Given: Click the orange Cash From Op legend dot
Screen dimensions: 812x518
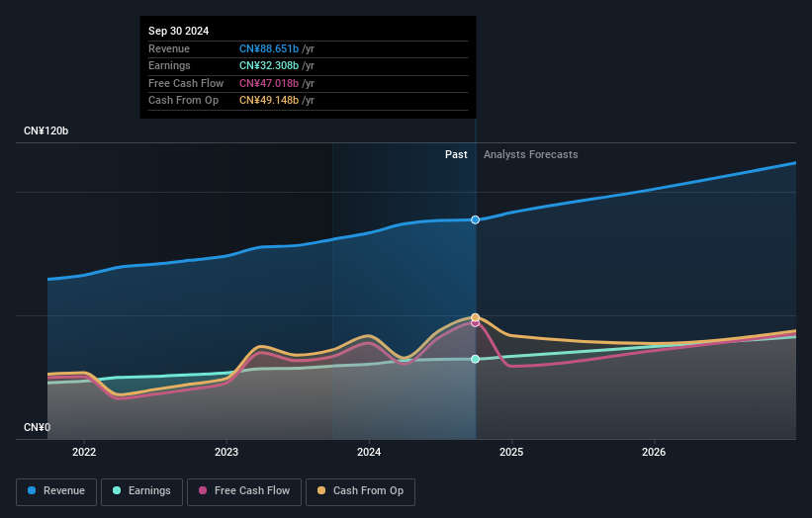Looking at the screenshot, I should pos(321,490).
